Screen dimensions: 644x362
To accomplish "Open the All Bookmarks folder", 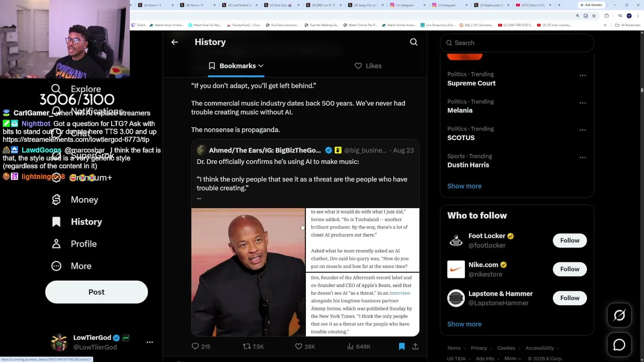I will coord(628,25).
